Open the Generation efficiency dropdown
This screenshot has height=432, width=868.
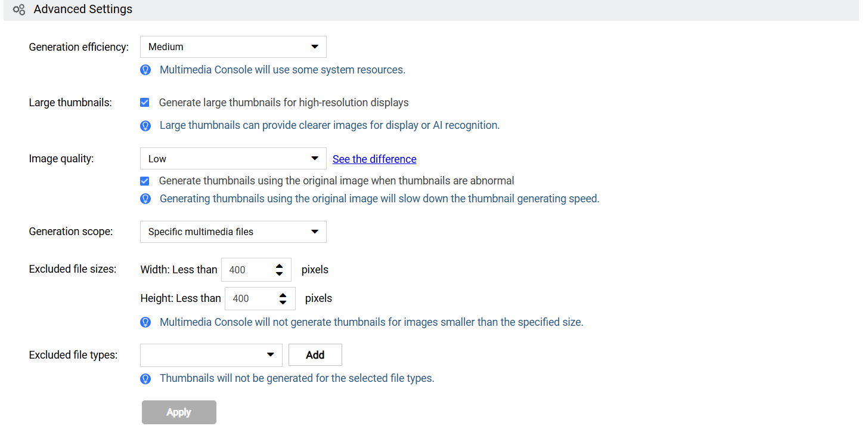[x=233, y=47]
